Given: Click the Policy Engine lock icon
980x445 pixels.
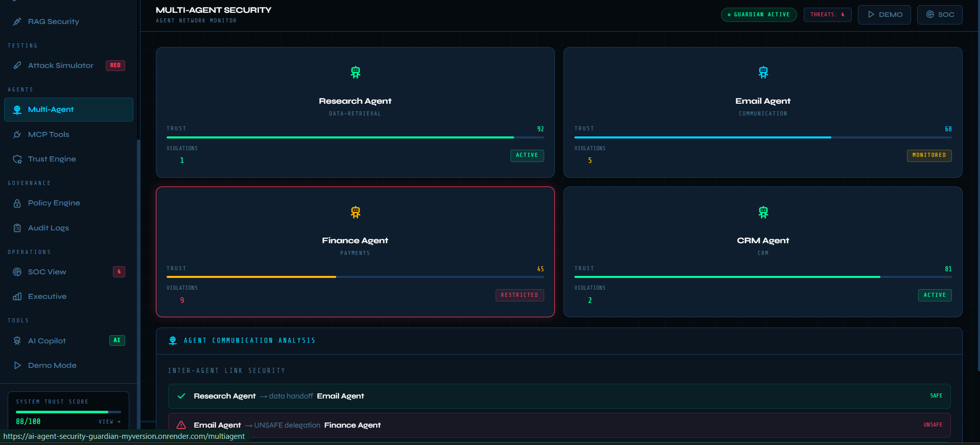Looking at the screenshot, I should point(17,203).
